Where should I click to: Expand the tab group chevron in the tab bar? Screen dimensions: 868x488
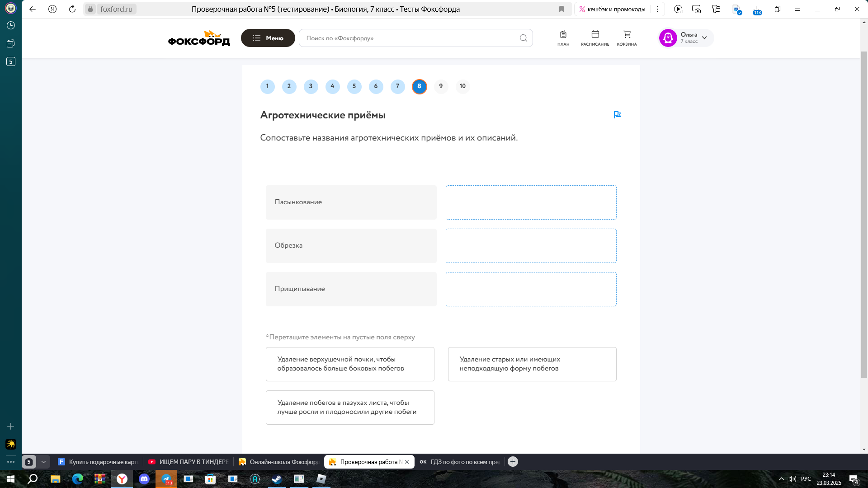tap(43, 462)
